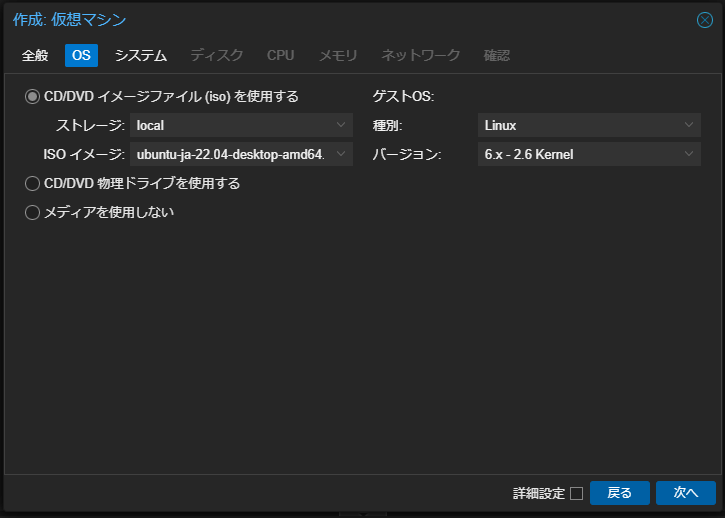Click the 種別: label

point(387,125)
